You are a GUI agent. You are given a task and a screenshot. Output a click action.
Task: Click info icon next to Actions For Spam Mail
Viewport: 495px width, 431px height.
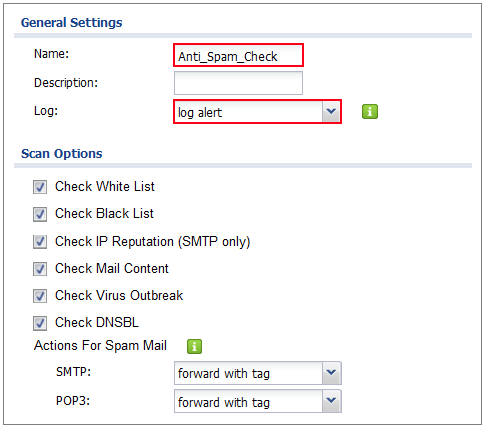tap(194, 346)
